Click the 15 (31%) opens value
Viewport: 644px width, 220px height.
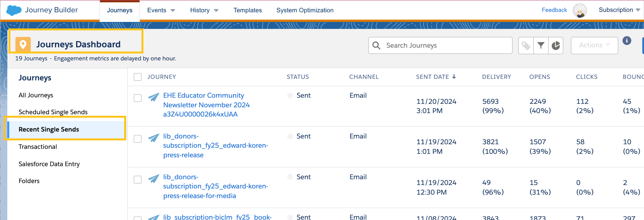[540, 187]
